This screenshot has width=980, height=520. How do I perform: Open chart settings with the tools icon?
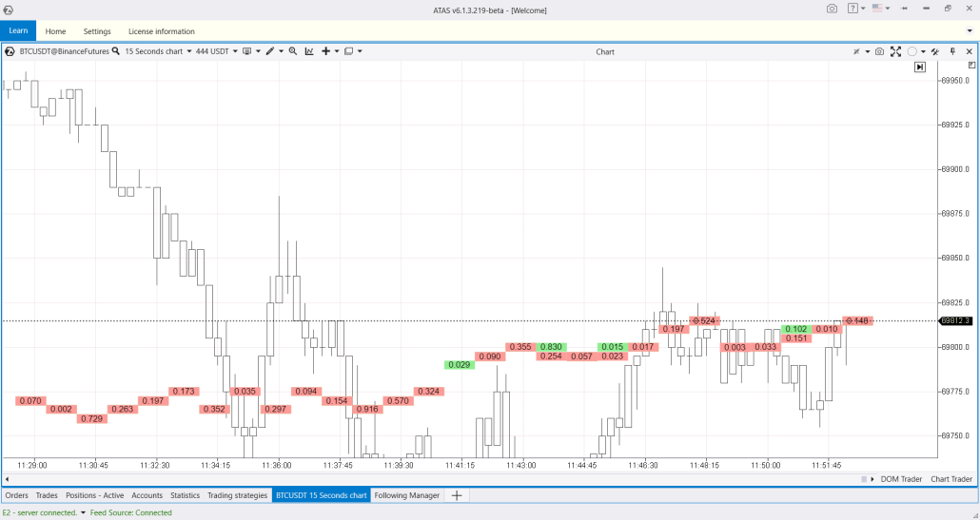935,52
